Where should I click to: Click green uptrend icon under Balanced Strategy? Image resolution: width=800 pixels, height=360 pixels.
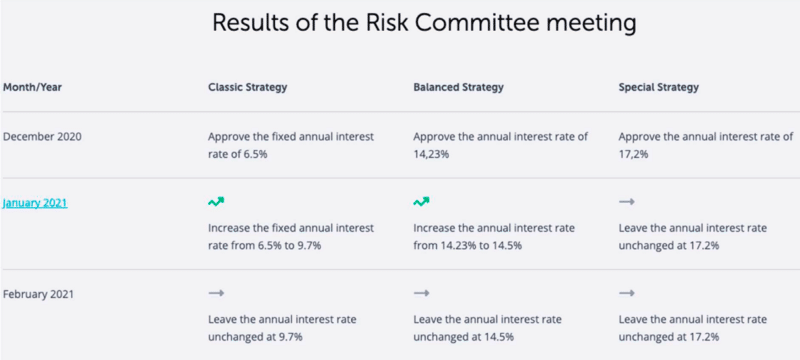pos(421,202)
